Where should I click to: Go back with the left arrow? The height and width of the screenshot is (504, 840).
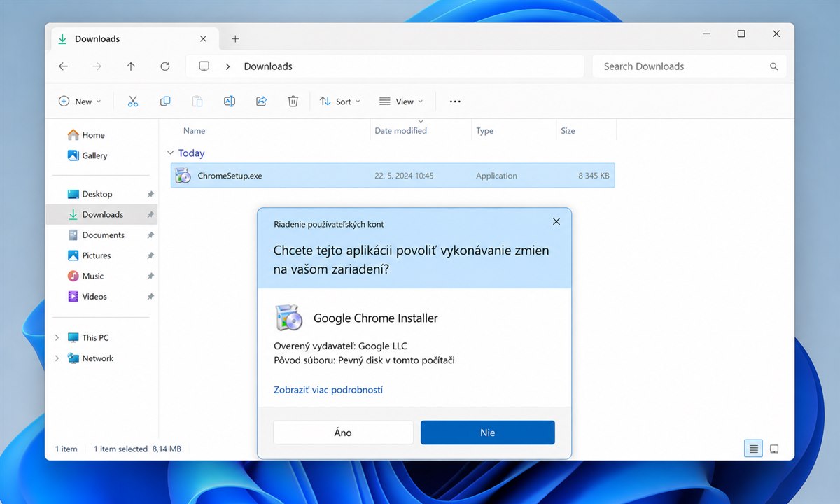(63, 66)
